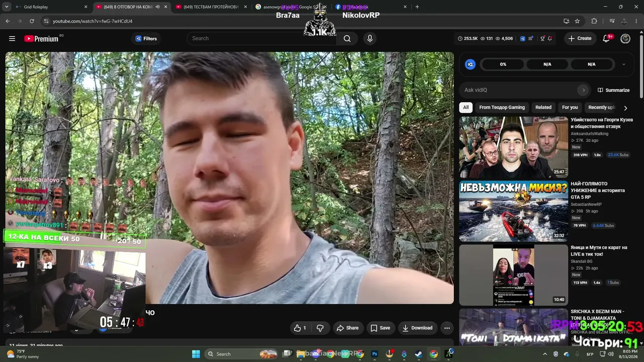Open a new browser tab
Image resolution: width=644 pixels, height=362 pixels.
click(x=417, y=7)
